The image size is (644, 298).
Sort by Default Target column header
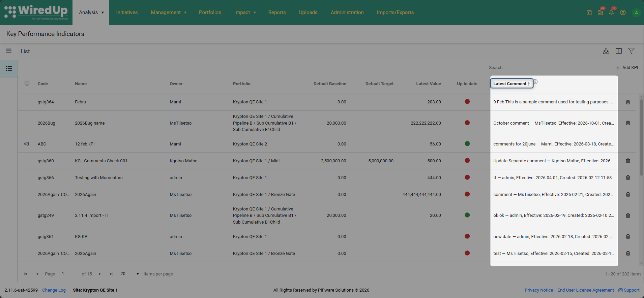[379, 84]
